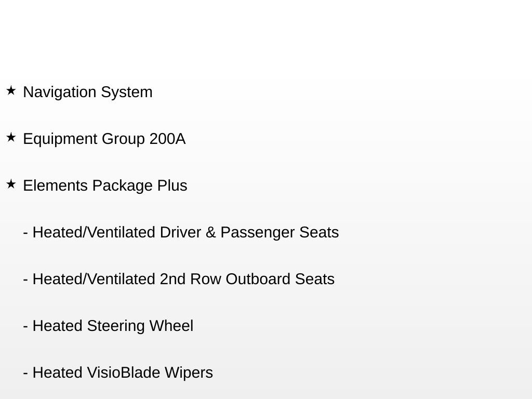Select the Elements Package Plus heading

pyautogui.click(x=105, y=185)
